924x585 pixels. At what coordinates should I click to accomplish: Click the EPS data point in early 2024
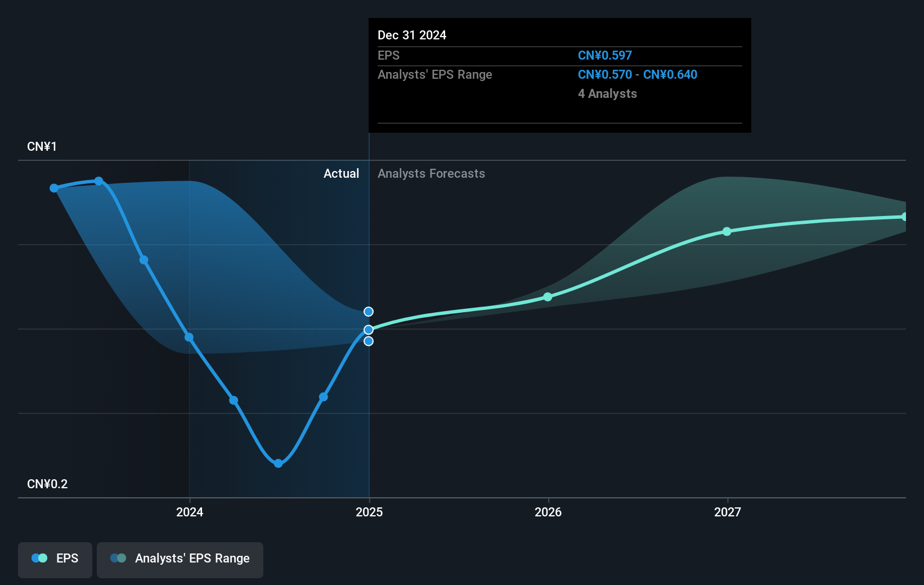pos(234,400)
